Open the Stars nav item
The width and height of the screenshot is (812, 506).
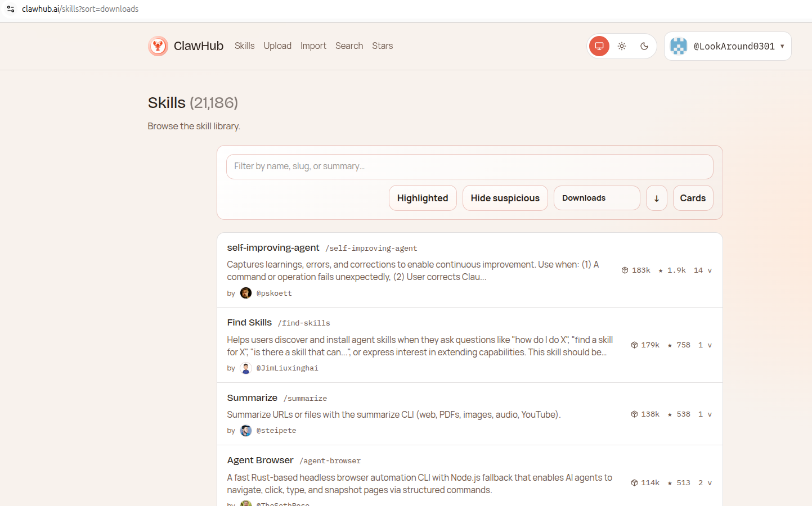(x=383, y=46)
